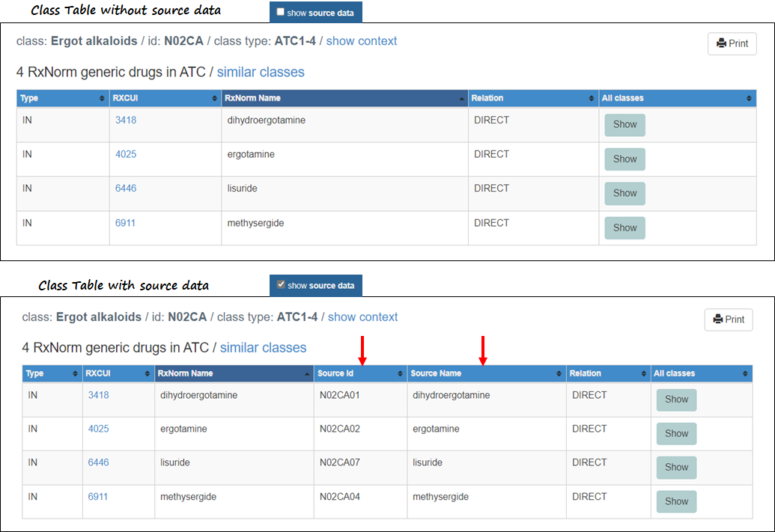Select 'ergotamine' RxNorm Name in top table

pyautogui.click(x=251, y=154)
